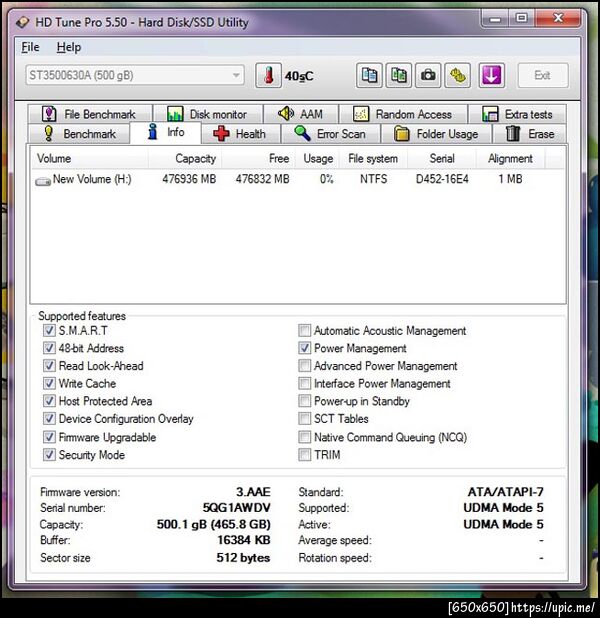Click the thermometer temperature icon

coord(268,75)
